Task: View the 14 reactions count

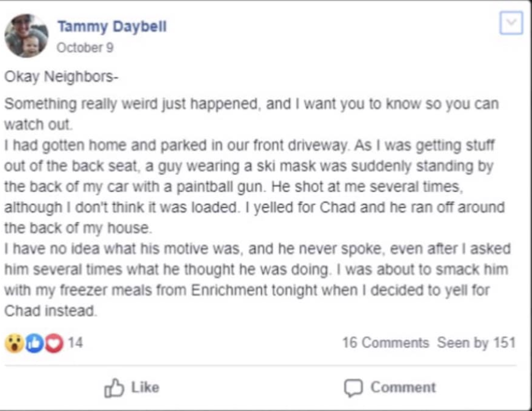Action: point(75,343)
